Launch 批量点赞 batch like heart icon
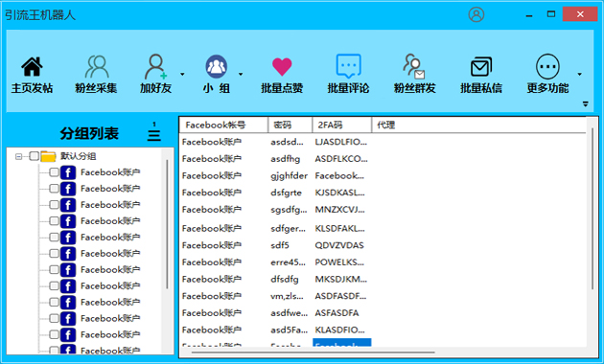Screen dimensions: 604x364 click(x=282, y=66)
